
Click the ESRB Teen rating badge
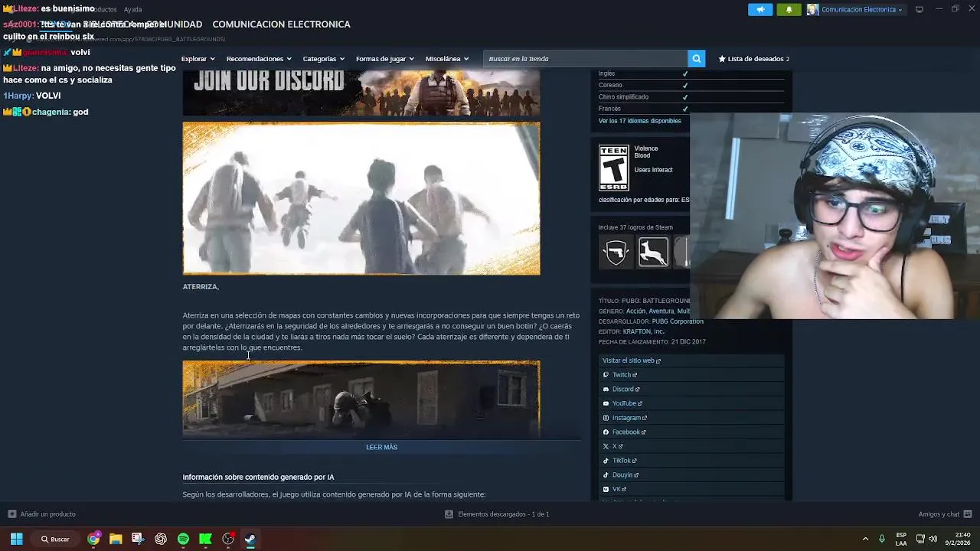[x=613, y=168]
